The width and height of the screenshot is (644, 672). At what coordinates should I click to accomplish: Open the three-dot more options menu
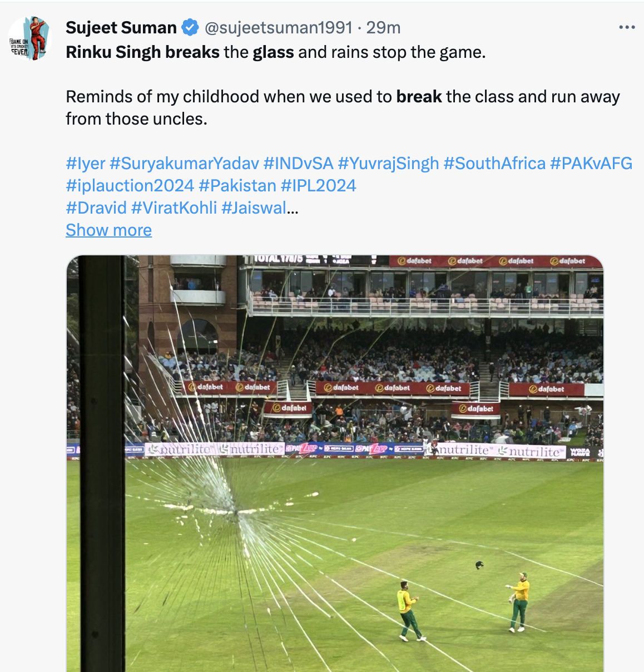point(627,27)
